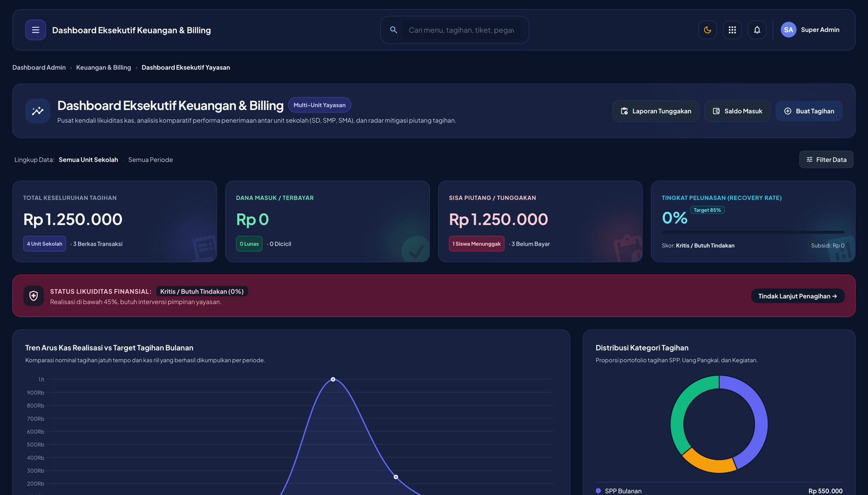Click the 0% recovery rate value
The width and height of the screenshot is (868, 495).
click(x=674, y=218)
